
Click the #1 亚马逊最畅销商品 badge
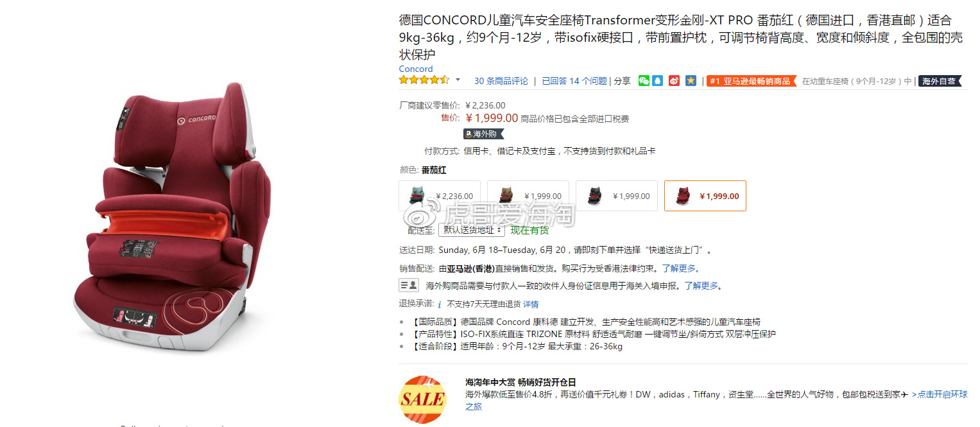(751, 81)
